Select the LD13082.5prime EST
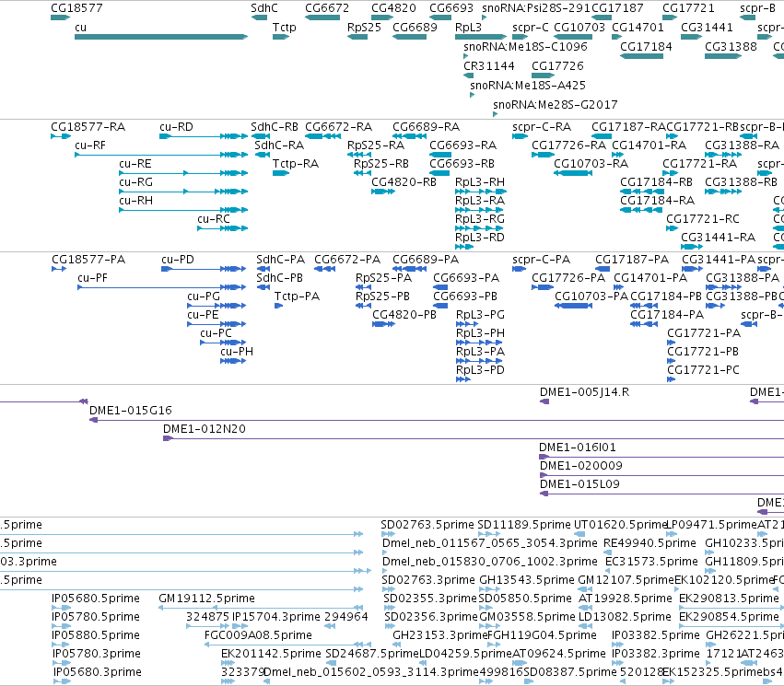The width and height of the screenshot is (784, 686). coord(585,625)
